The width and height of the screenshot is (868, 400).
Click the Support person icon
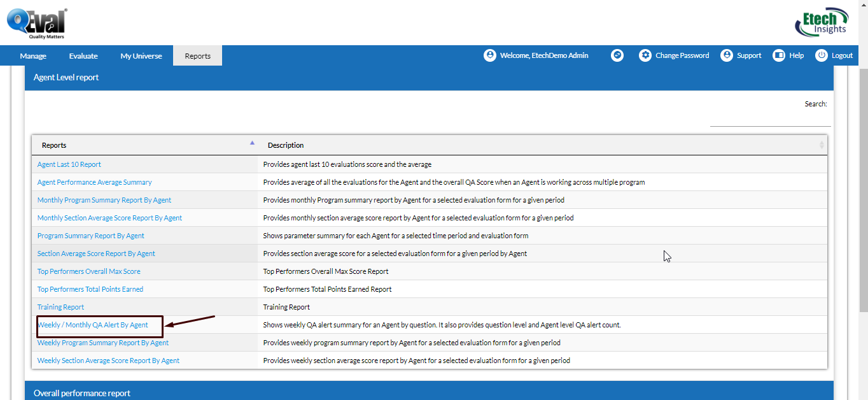click(x=727, y=55)
